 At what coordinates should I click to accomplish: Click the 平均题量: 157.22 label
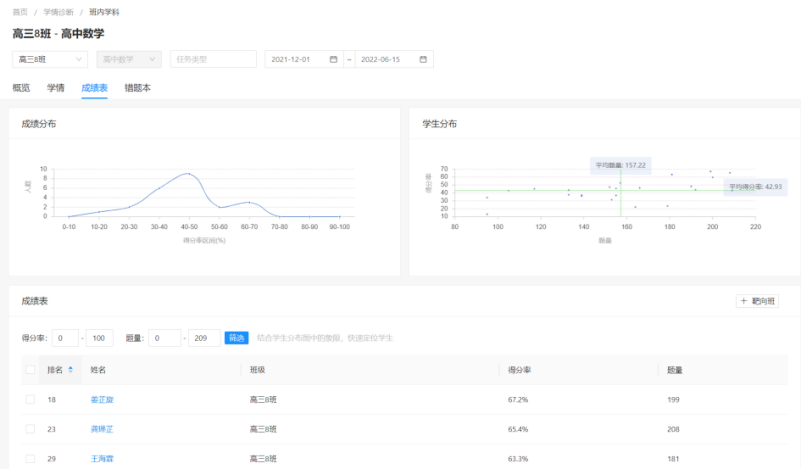click(x=621, y=165)
